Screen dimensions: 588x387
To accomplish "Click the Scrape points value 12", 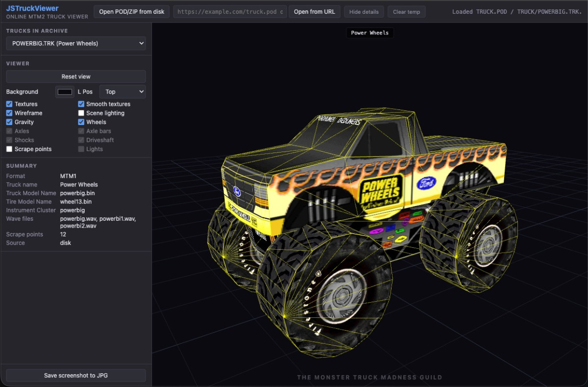I will (63, 234).
